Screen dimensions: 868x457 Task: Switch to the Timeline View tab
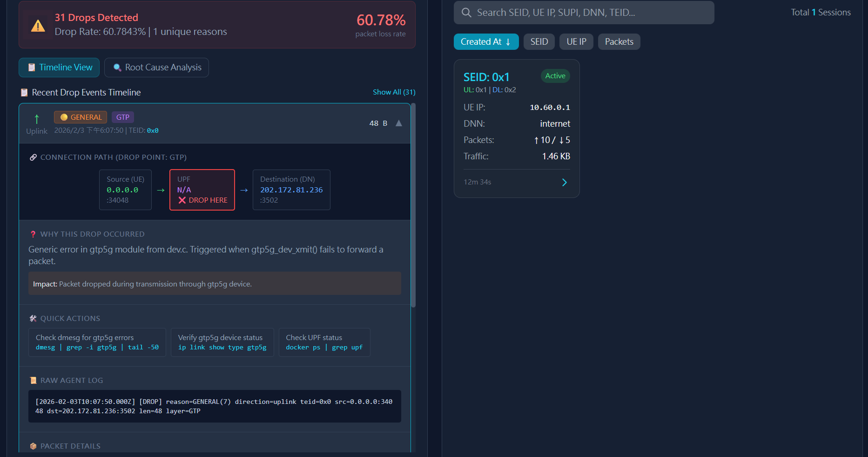[x=59, y=67]
